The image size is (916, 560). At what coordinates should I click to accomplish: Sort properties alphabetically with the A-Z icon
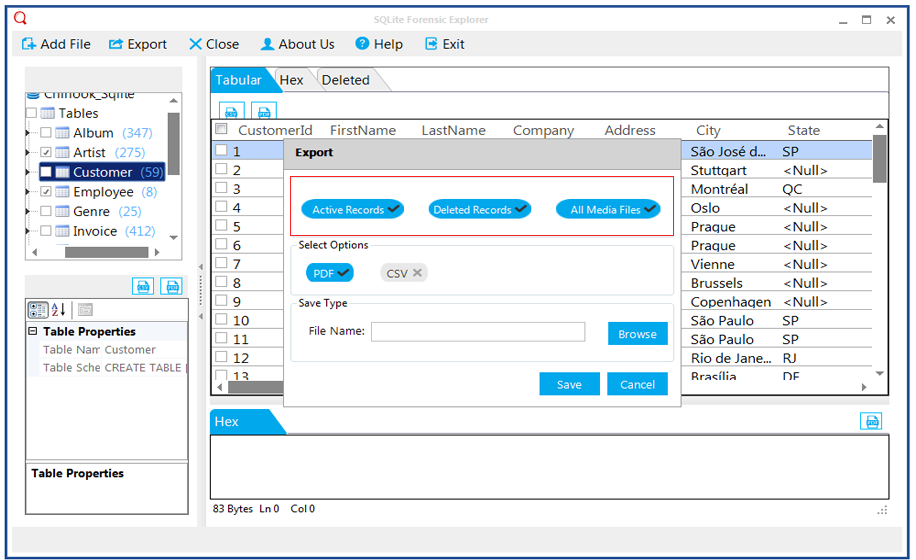click(58, 309)
